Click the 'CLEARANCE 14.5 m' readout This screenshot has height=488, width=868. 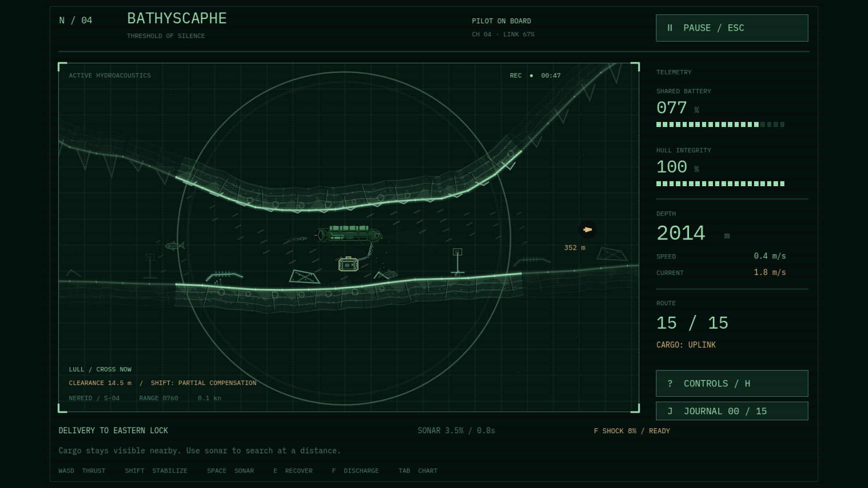pos(100,383)
